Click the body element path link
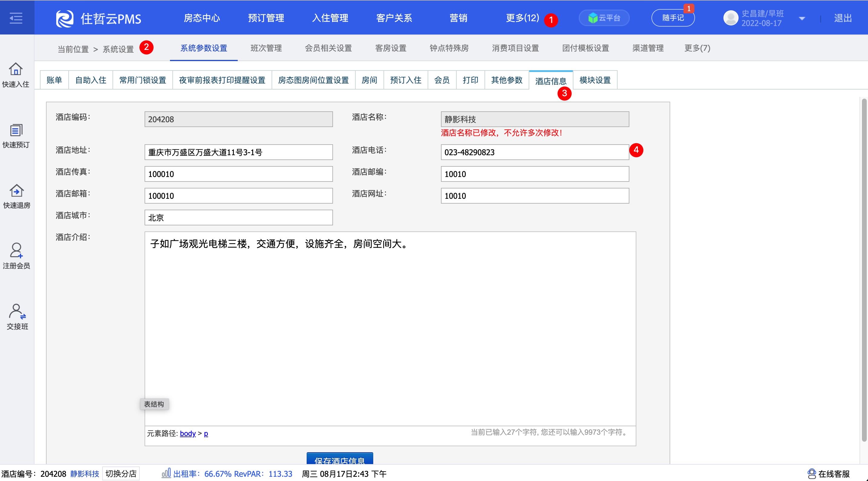The height and width of the screenshot is (481, 868). (x=188, y=434)
